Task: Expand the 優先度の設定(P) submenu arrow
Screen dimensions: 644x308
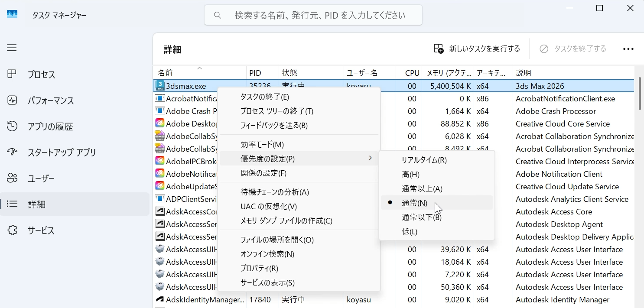Action: click(370, 159)
